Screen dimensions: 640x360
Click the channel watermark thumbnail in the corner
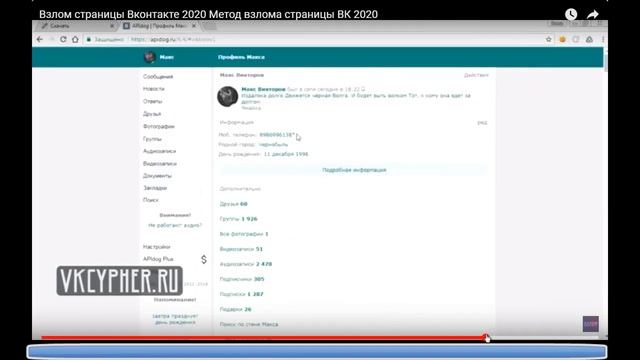(590, 324)
